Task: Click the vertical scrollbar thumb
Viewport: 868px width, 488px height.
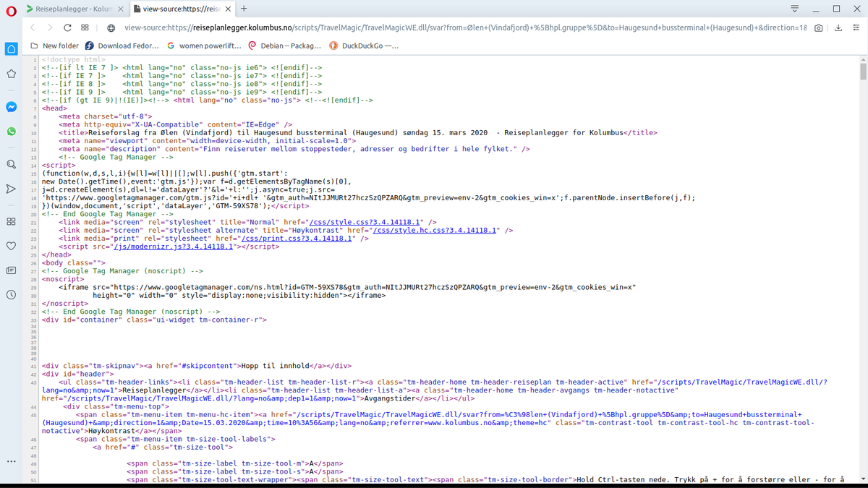Action: (863, 71)
